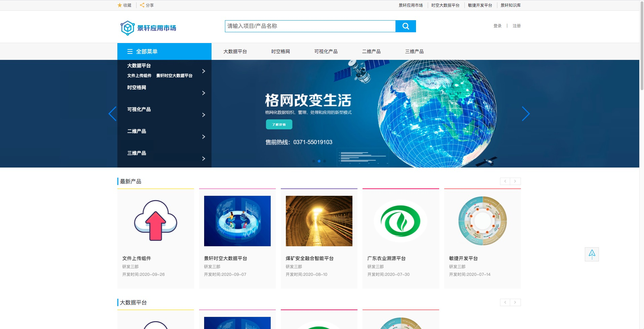Open 三维产品 category in the sidebar
This screenshot has height=329, width=644.
[x=137, y=153]
